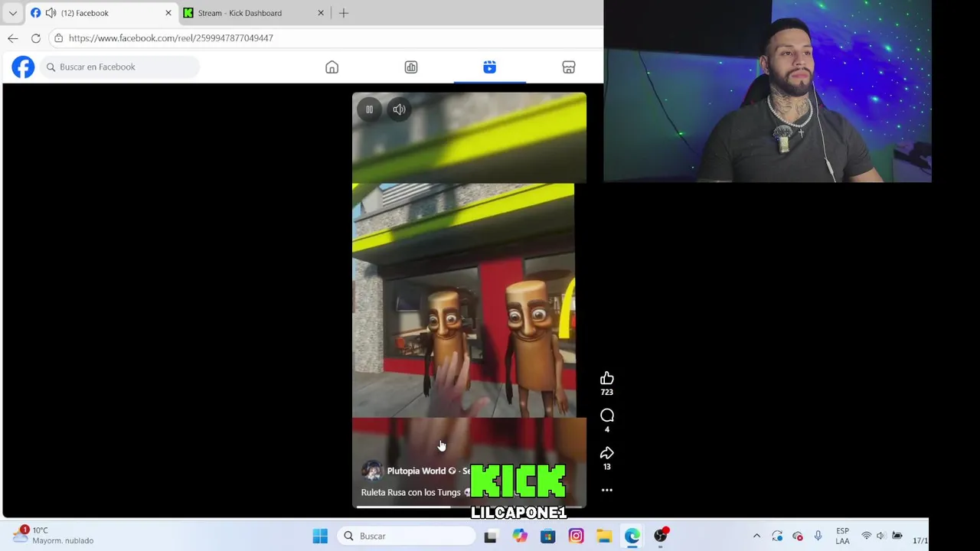
Task: Click the microphone tray icon
Action: (x=818, y=536)
